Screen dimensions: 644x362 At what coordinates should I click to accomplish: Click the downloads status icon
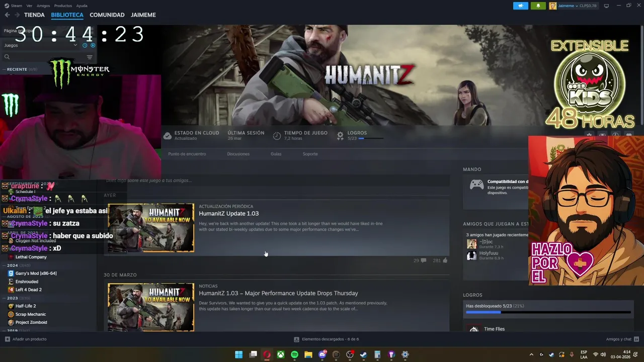coord(297,339)
